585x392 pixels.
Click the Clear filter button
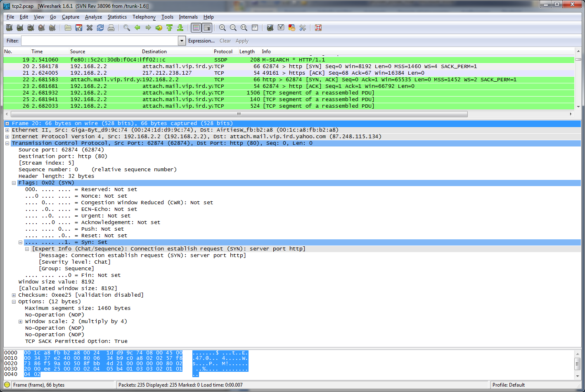[x=225, y=41]
